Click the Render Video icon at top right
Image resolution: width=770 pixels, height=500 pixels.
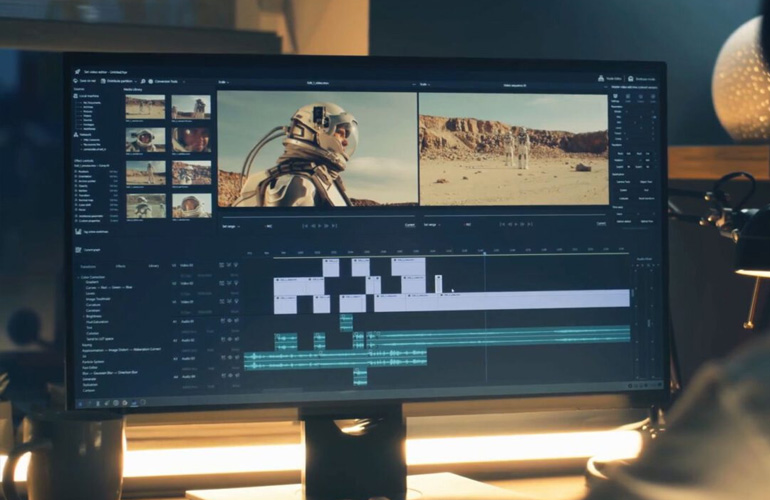[x=602, y=78]
